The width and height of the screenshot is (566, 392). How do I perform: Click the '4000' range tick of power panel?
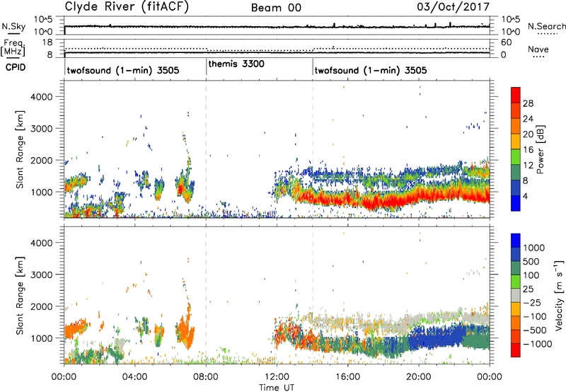pos(41,97)
